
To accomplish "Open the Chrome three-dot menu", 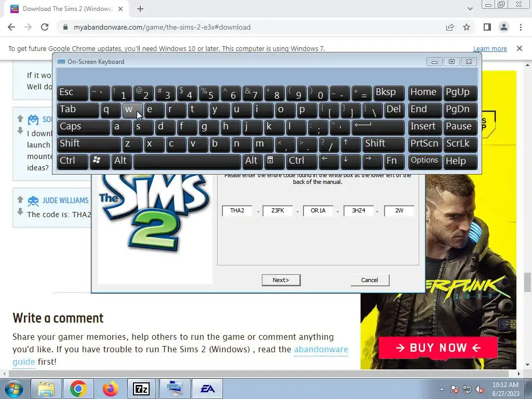I will [521, 27].
